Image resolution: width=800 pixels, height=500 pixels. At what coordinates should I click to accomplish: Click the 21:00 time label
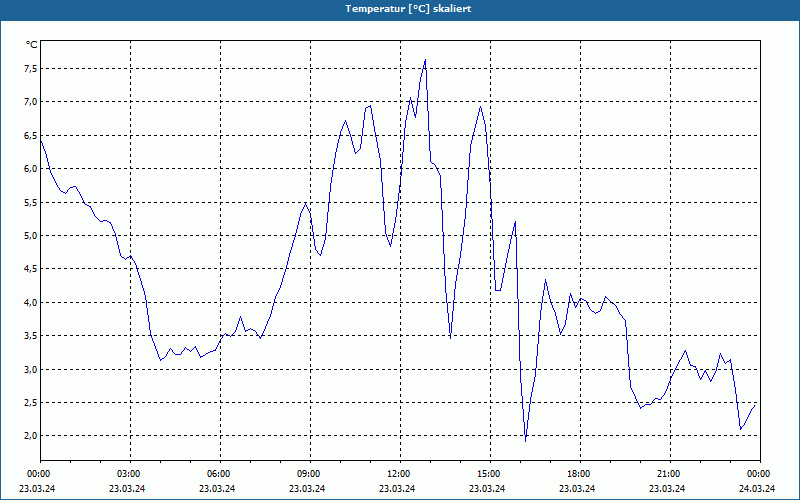click(x=667, y=474)
